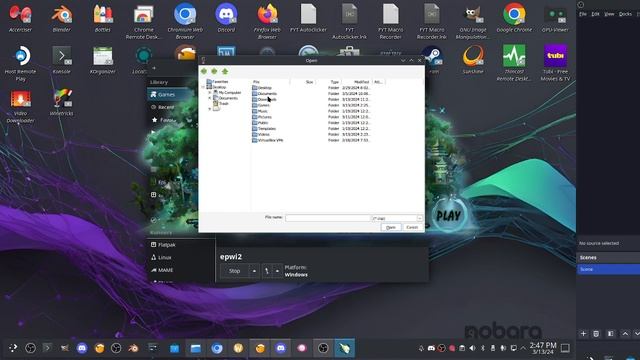This screenshot has height=360, width=640.
Task: Select the Videos folder row
Action: coord(311,134)
